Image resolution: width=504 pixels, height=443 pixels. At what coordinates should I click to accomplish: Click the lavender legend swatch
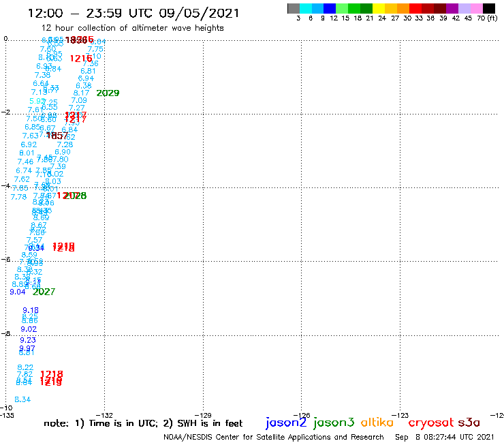pyautogui.click(x=464, y=8)
